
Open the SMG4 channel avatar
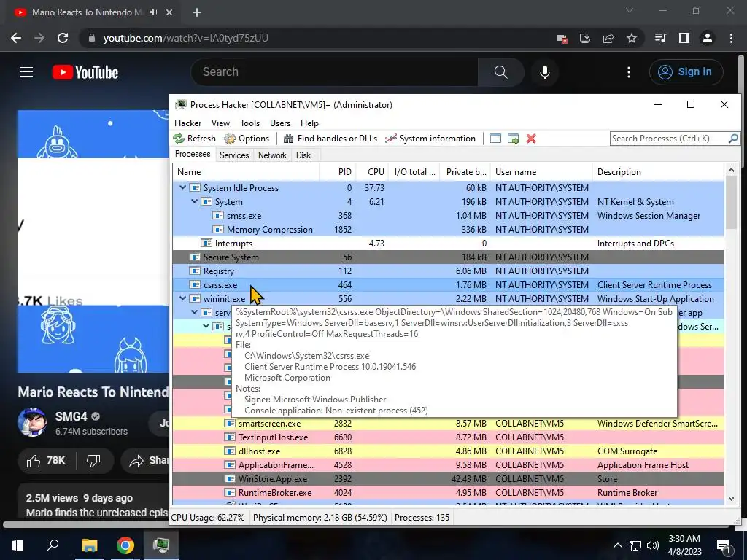[32, 422]
